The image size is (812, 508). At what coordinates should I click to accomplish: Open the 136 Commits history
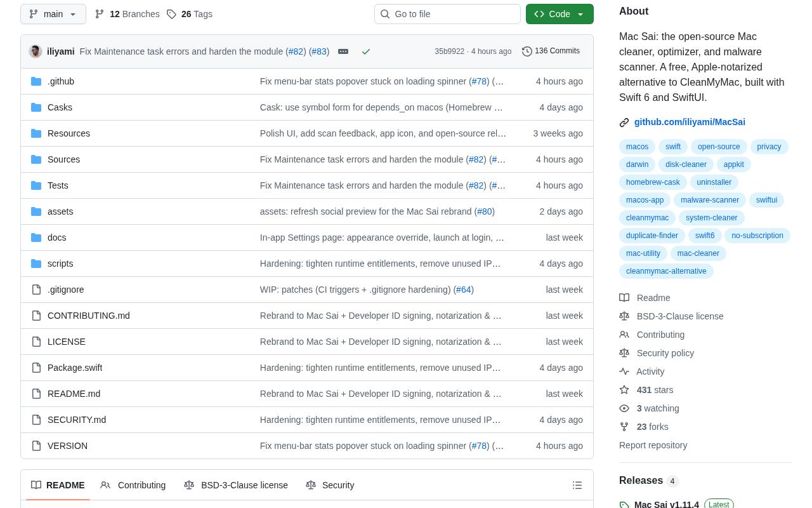[551, 51]
